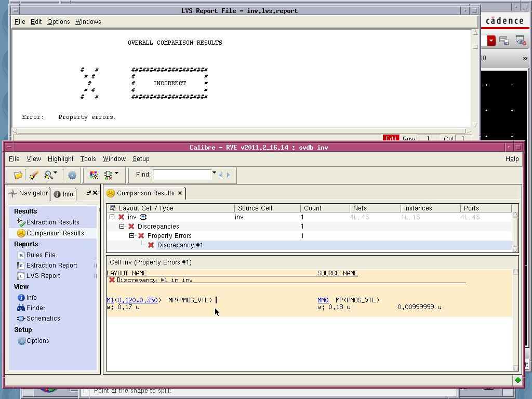Click the hierarchy icon beside inv
Screen dimensions: 532x399
(x=143, y=217)
